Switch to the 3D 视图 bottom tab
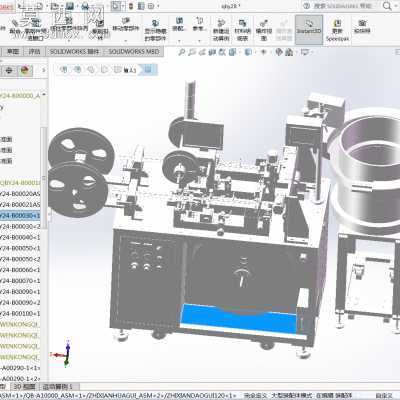Image resolution: width=400 pixels, height=400 pixels. click(x=24, y=387)
